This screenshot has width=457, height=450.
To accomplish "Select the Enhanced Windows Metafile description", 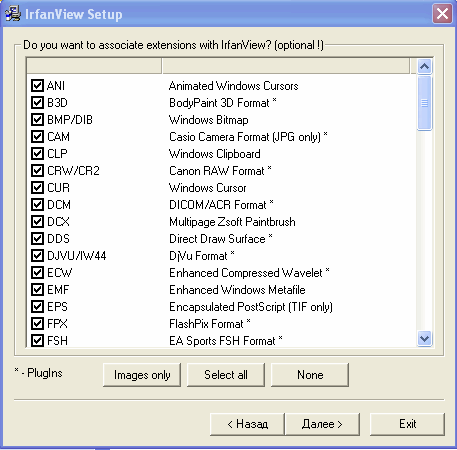I will [x=237, y=290].
